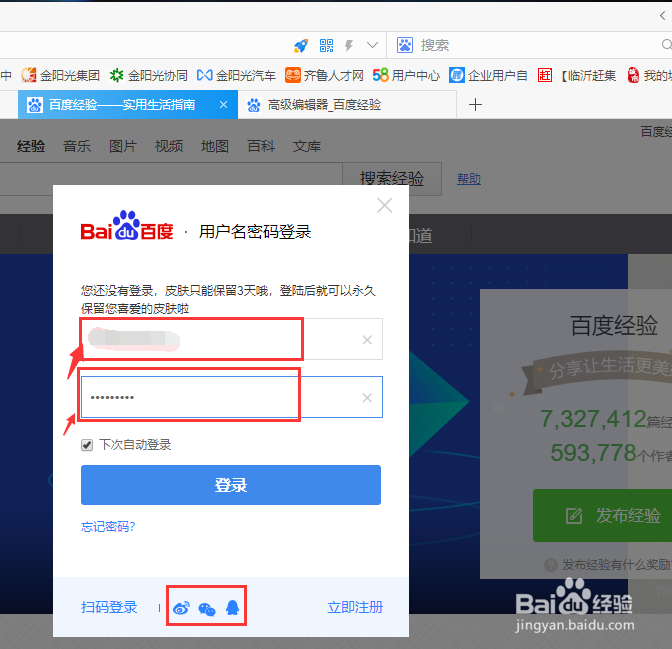Click the Baidu paw search engine icon

coord(405,45)
